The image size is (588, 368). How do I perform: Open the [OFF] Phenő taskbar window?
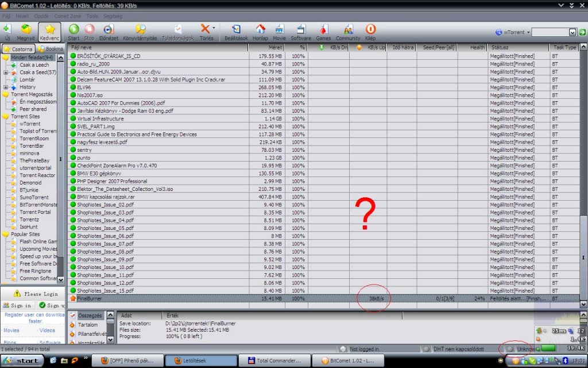click(127, 361)
